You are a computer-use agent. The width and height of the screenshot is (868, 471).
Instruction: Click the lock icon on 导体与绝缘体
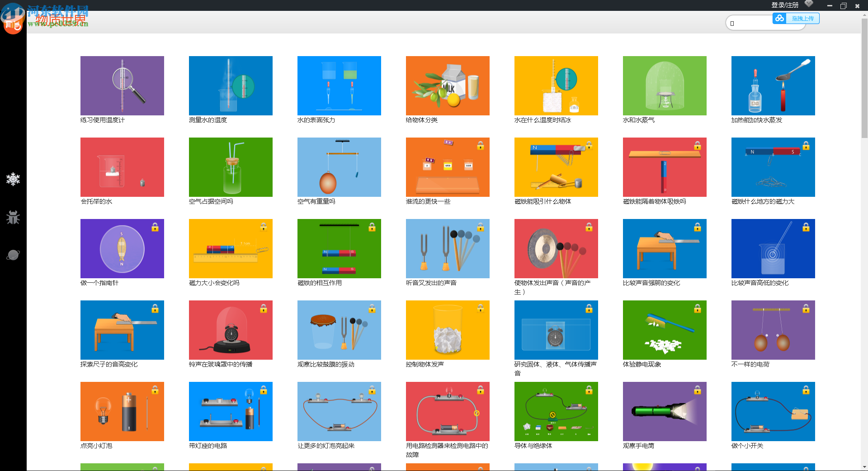(x=589, y=390)
